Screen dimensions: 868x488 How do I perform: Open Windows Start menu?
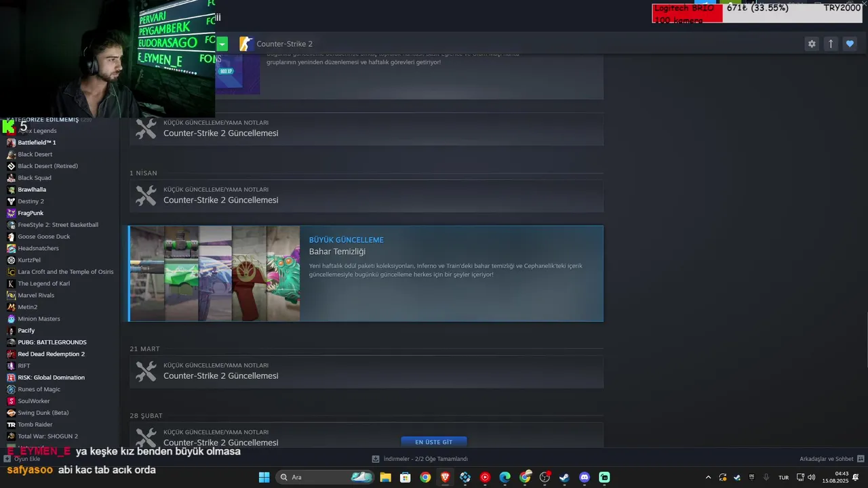coord(264,477)
